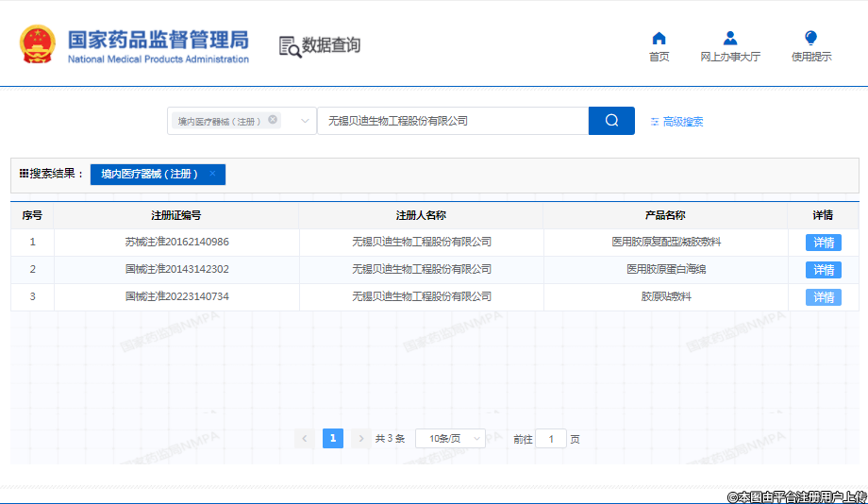The height and width of the screenshot is (504, 868).
Task: Open the 首页 home icon
Action: pyautogui.click(x=659, y=39)
